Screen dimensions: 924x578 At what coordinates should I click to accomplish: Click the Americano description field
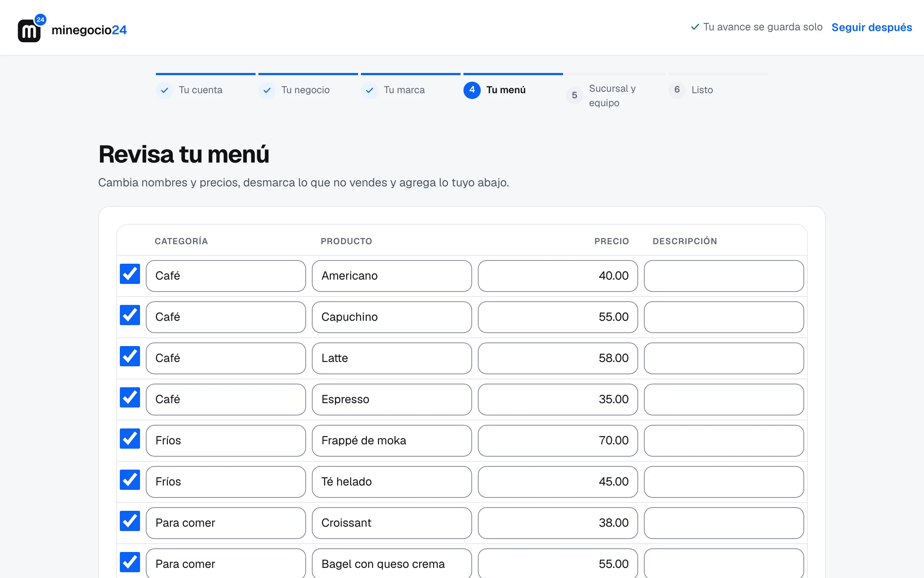(x=724, y=276)
